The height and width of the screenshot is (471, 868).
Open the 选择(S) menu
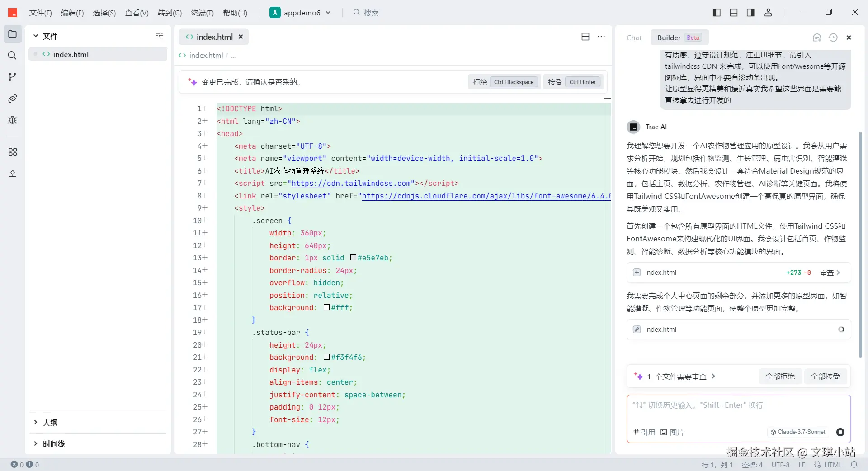coord(104,13)
